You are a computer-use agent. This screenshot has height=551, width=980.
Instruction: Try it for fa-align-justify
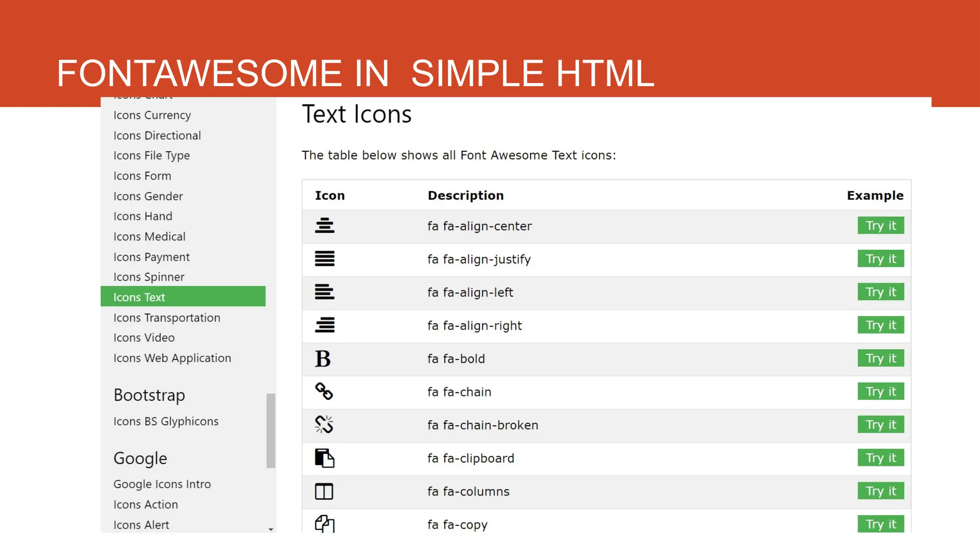click(x=881, y=259)
